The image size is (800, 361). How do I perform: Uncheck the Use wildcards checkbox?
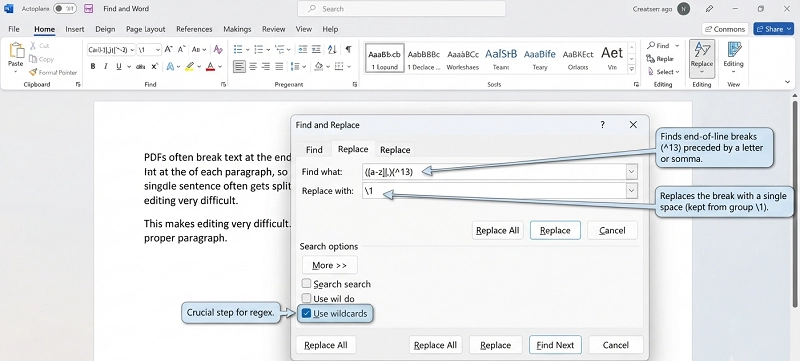pos(306,313)
